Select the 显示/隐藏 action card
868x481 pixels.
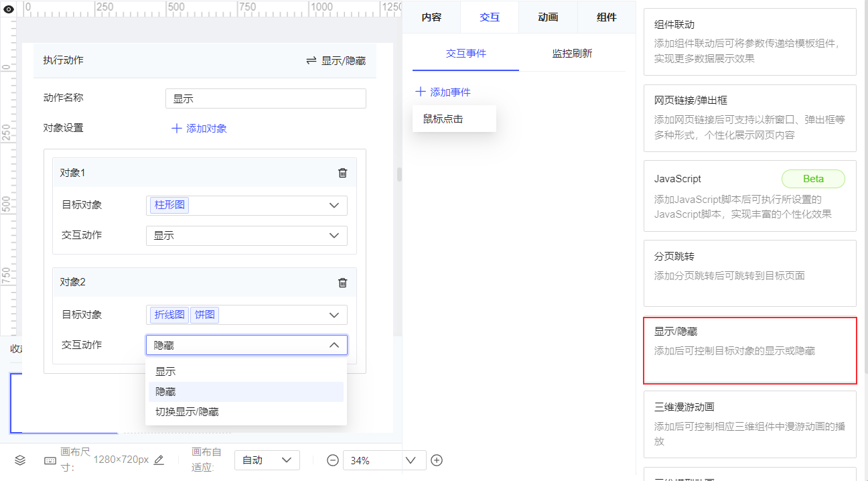pos(750,350)
